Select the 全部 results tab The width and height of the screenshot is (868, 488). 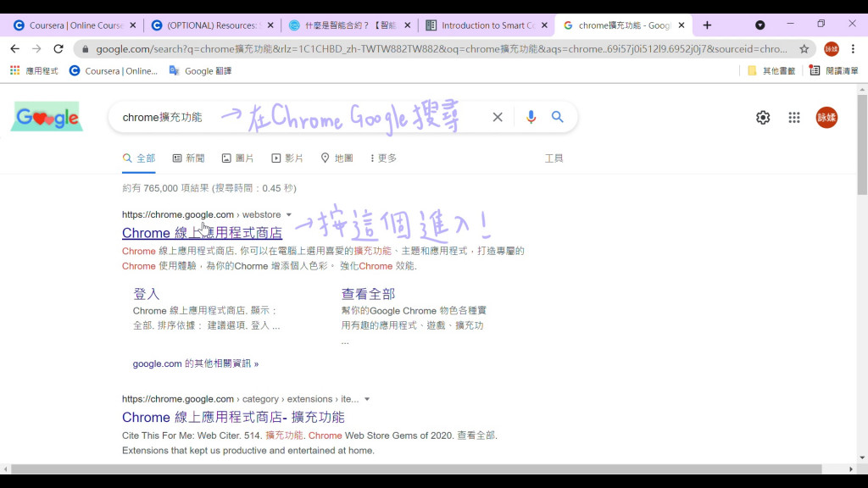[139, 158]
